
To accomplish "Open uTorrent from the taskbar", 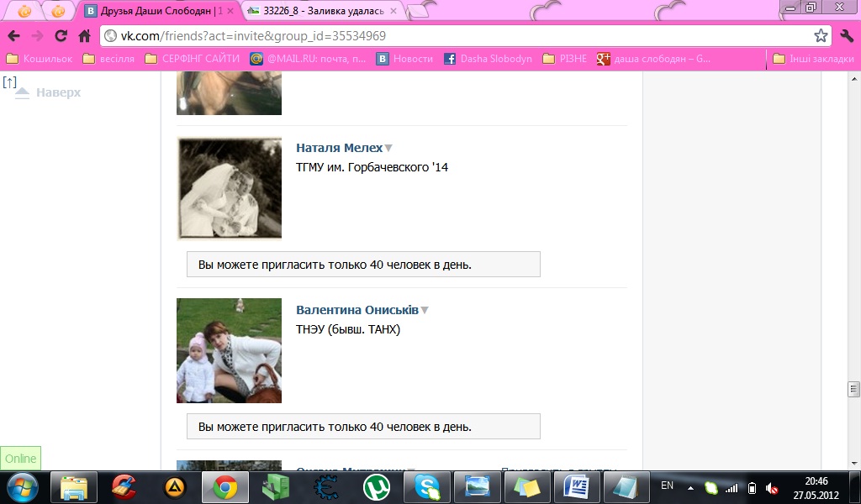I will [377, 487].
